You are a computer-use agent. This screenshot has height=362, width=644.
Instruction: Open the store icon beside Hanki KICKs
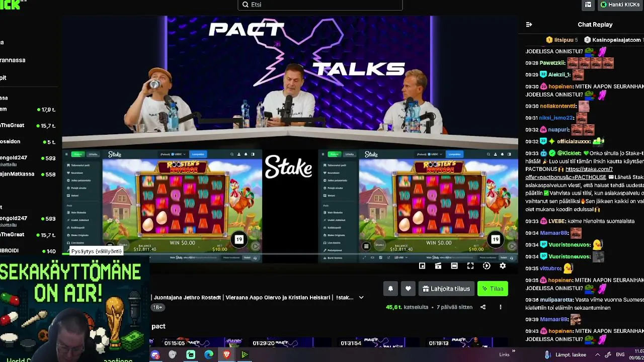[x=588, y=5]
